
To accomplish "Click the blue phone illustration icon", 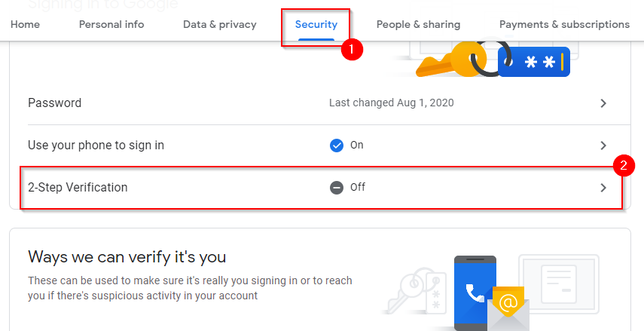I will (475, 290).
